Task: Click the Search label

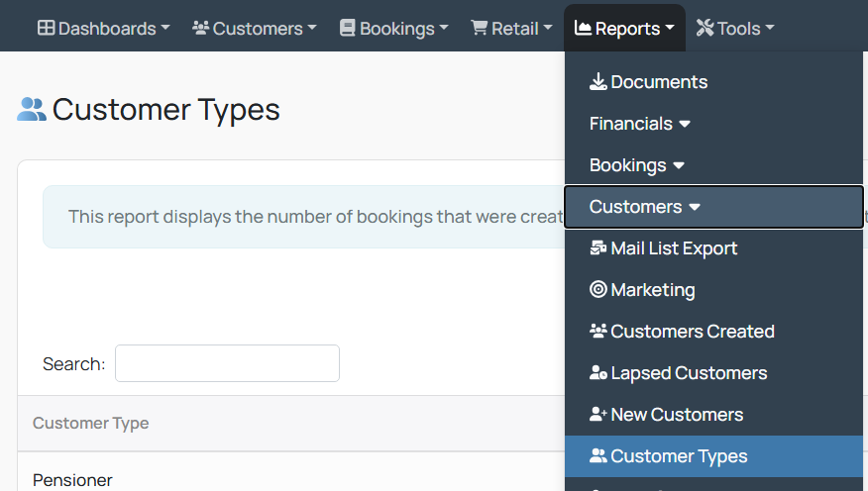Action: pos(73,364)
